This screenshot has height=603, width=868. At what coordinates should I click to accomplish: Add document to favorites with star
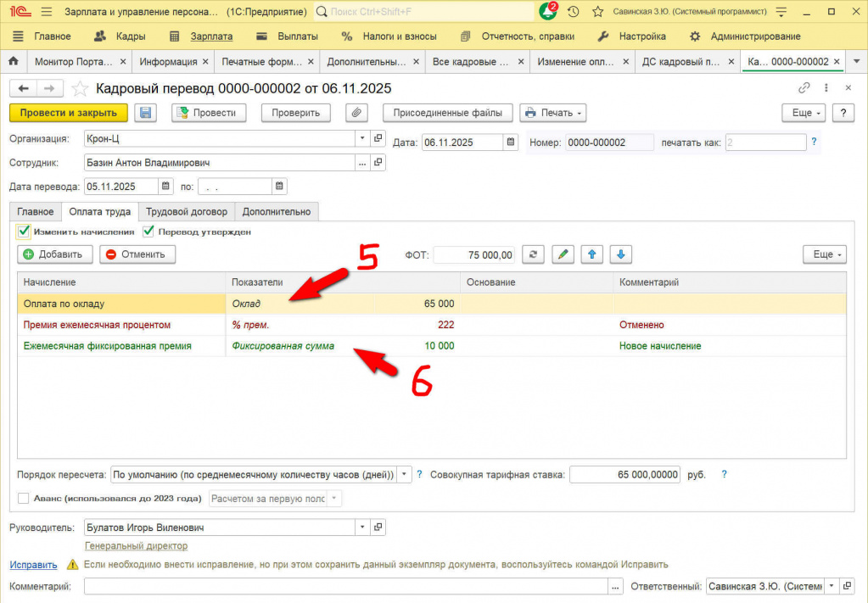pyautogui.click(x=80, y=88)
